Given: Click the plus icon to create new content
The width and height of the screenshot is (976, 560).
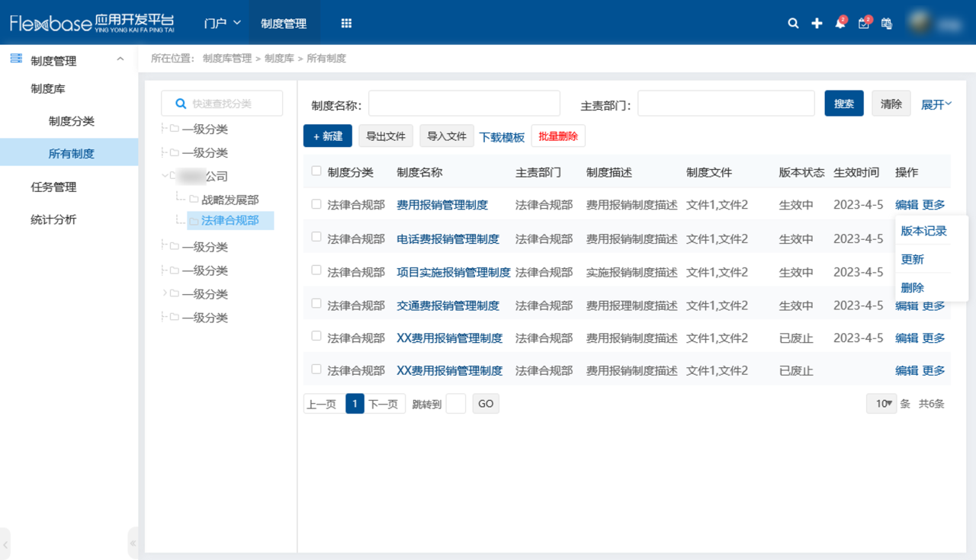Looking at the screenshot, I should click(x=817, y=23).
